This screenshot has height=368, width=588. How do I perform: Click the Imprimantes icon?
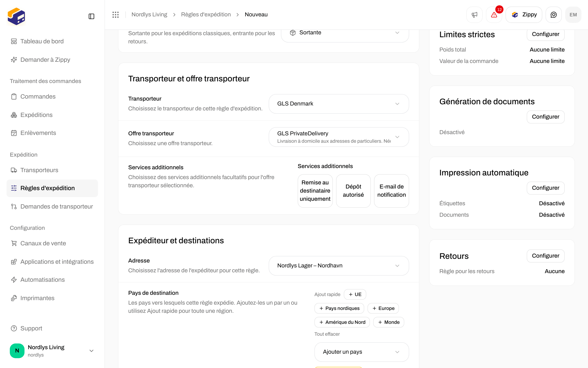pyautogui.click(x=14, y=298)
